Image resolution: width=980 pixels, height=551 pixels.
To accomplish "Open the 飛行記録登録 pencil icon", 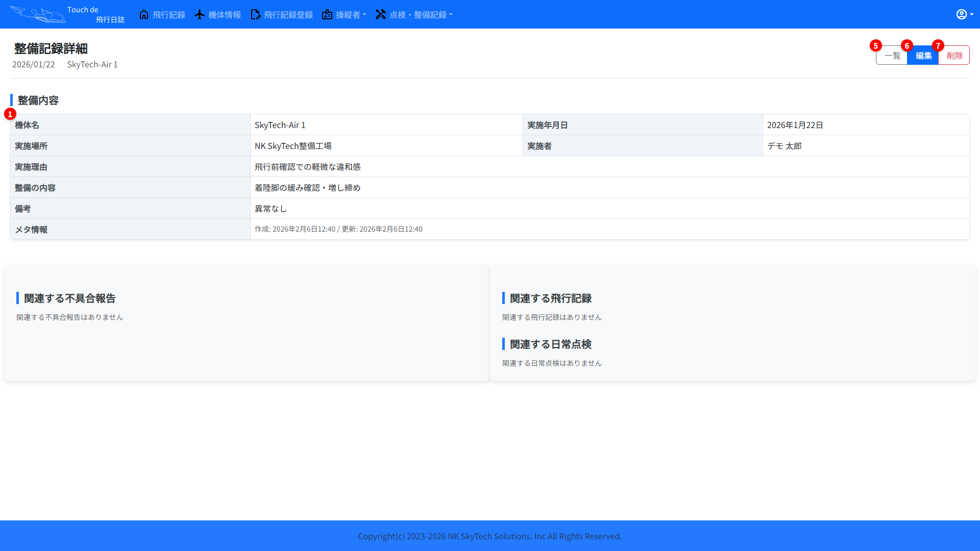I will [256, 14].
